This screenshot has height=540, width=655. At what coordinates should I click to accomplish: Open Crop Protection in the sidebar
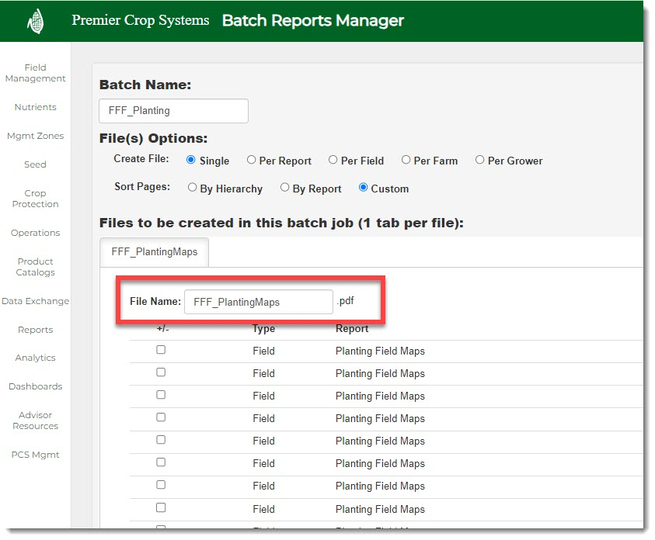coord(35,199)
